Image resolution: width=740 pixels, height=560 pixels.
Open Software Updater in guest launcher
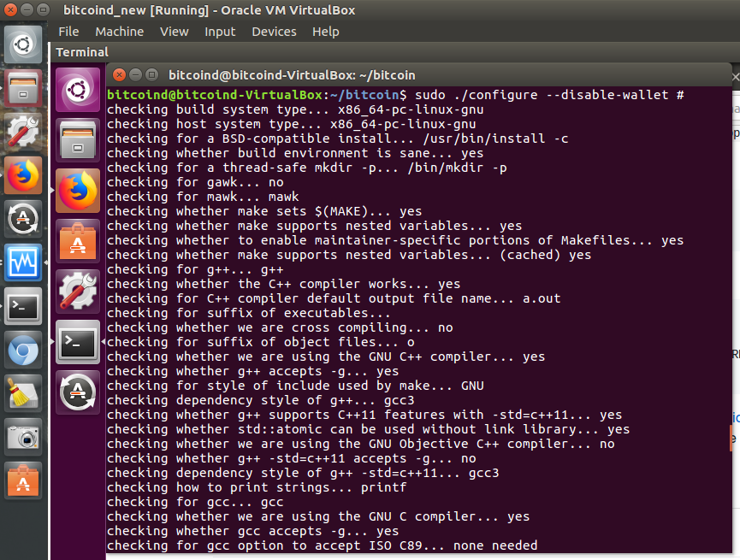pos(78,392)
